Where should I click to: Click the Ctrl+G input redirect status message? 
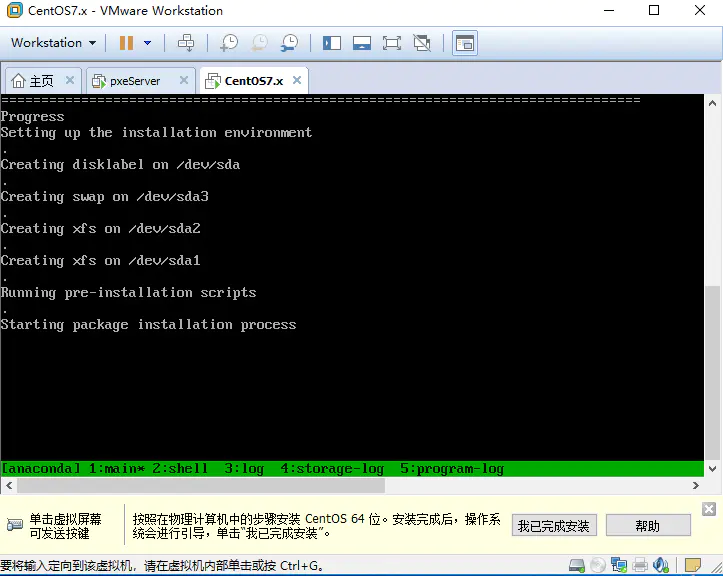click(162, 565)
